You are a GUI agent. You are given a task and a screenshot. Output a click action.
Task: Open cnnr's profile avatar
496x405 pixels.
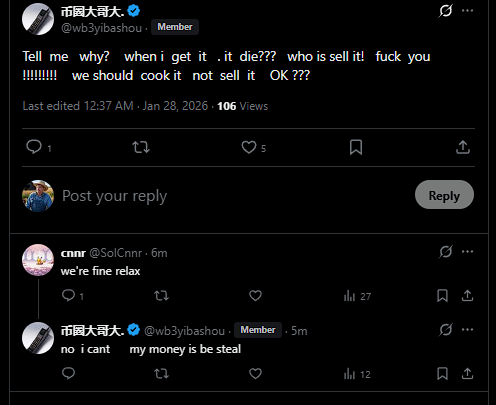[x=38, y=260]
